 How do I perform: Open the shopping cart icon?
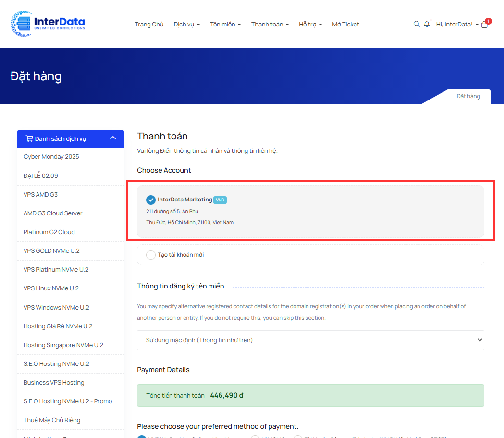[x=485, y=25]
